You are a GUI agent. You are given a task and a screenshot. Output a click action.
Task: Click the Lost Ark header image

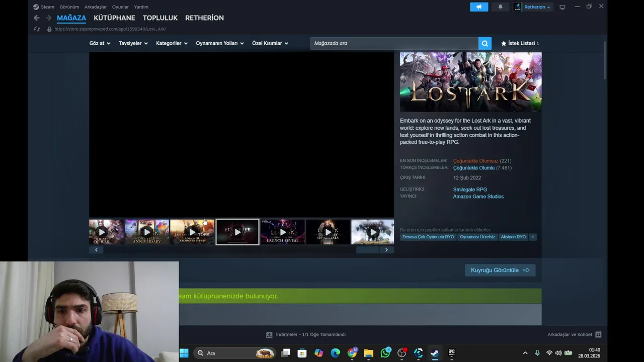(x=470, y=82)
